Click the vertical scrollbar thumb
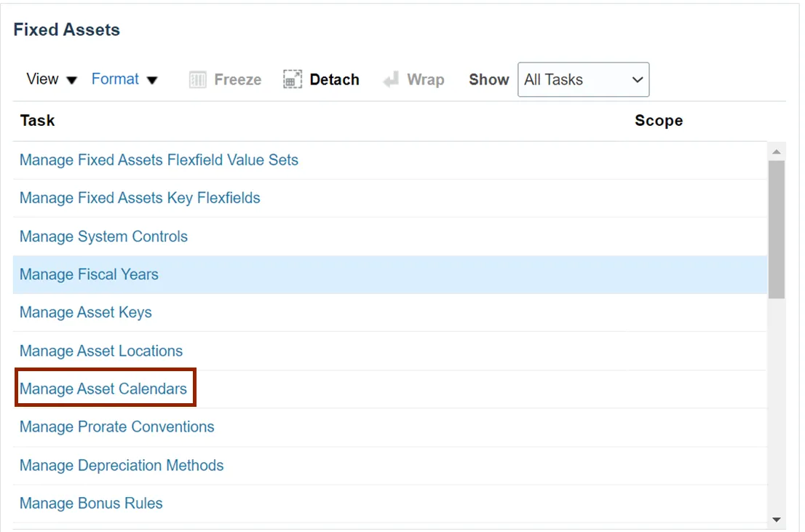Screen dimensions: 805x532 click(776, 229)
